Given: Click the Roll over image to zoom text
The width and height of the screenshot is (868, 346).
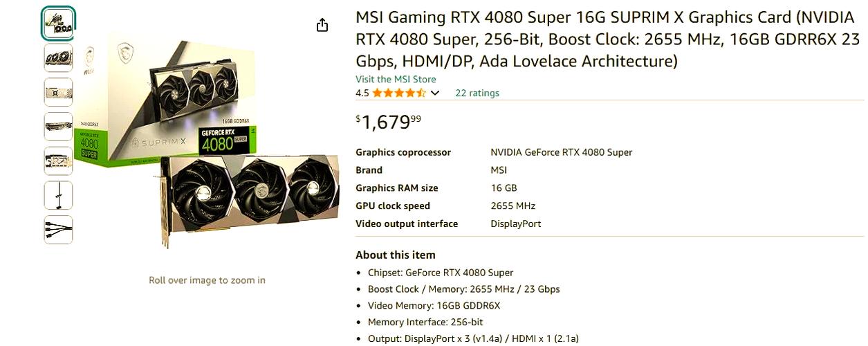Looking at the screenshot, I should pyautogui.click(x=207, y=280).
